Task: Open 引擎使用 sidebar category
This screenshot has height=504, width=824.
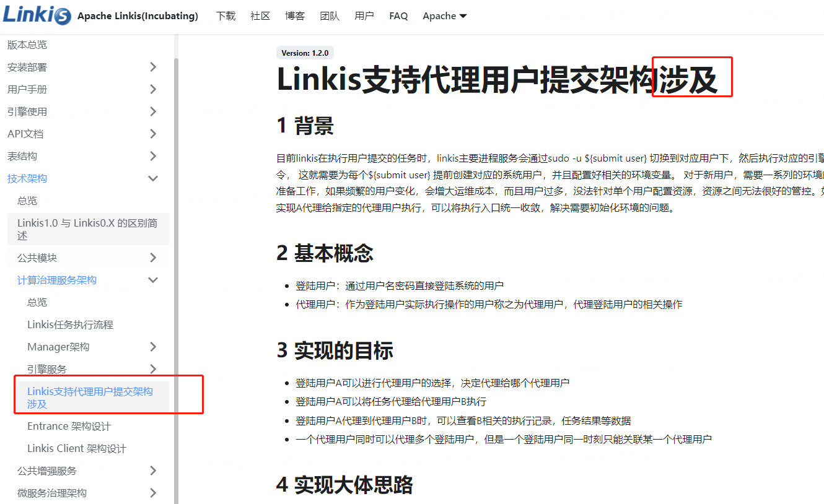Action: [27, 111]
